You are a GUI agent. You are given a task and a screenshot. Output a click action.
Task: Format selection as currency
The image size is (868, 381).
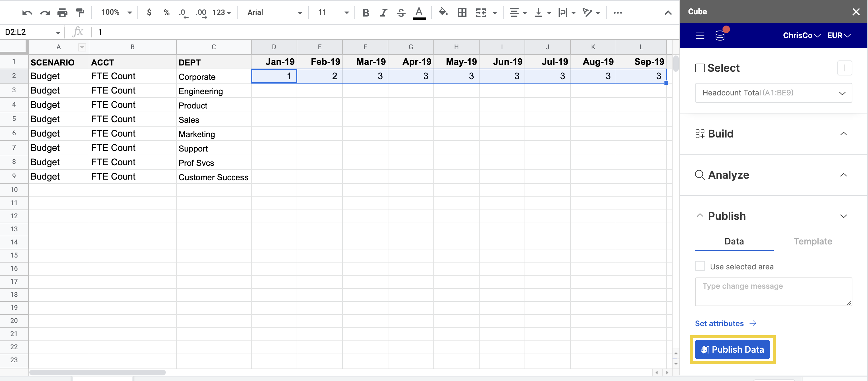pos(149,12)
